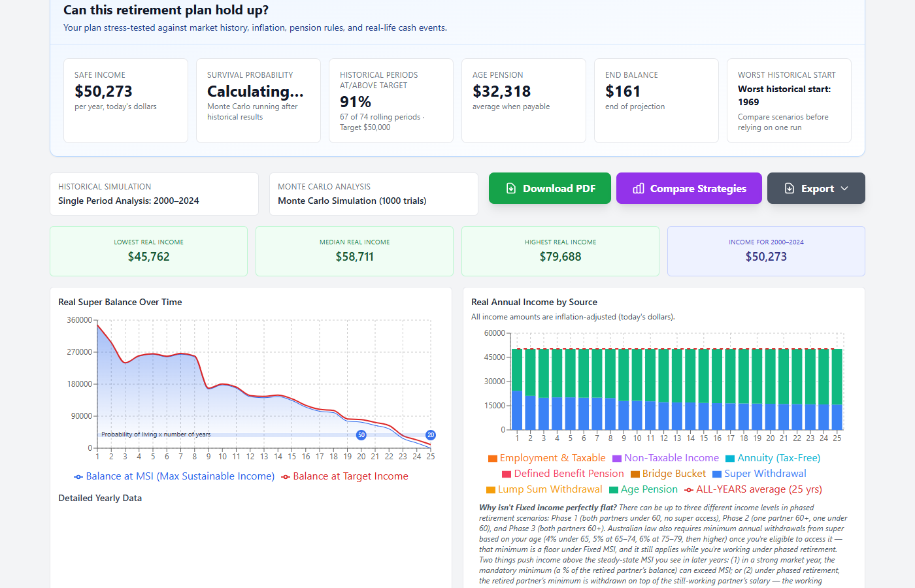The height and width of the screenshot is (588, 915).
Task: Toggle the Super Withdrawal legend entry
Action: coord(759,474)
